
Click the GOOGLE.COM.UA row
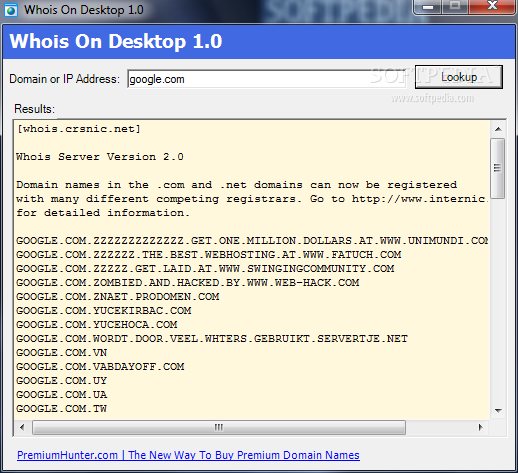pos(61,395)
